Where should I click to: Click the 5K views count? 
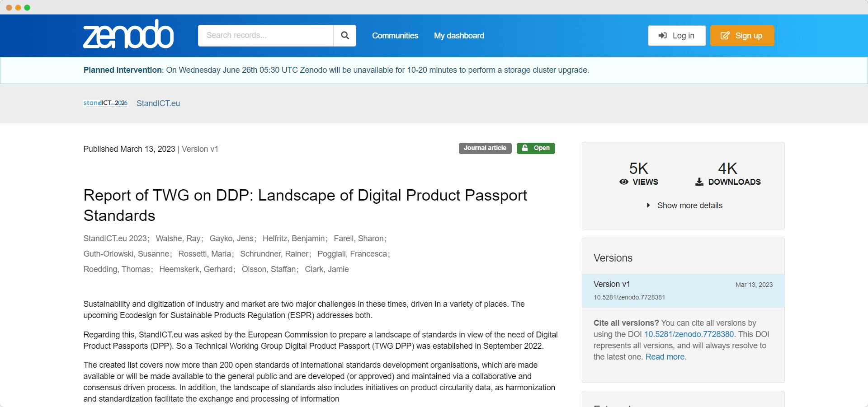tap(639, 168)
